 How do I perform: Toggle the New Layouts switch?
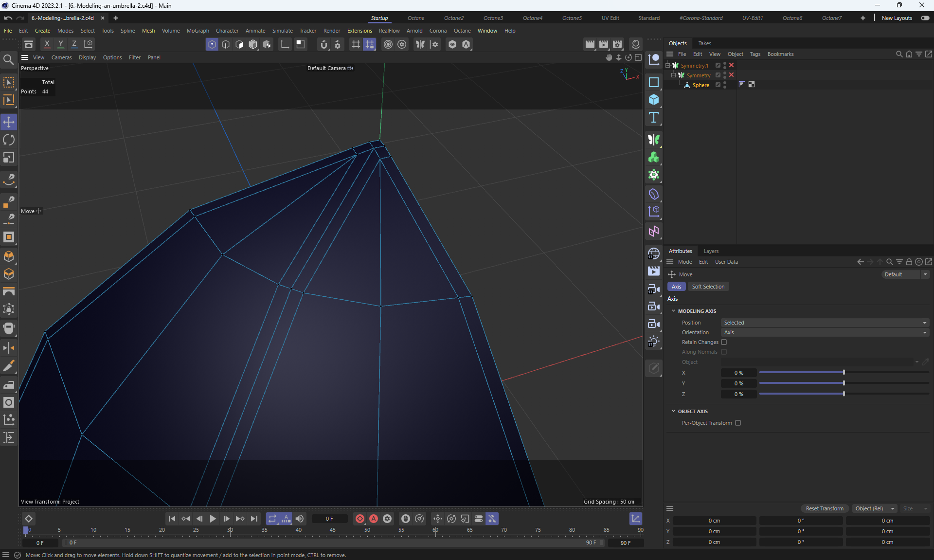[x=925, y=18]
